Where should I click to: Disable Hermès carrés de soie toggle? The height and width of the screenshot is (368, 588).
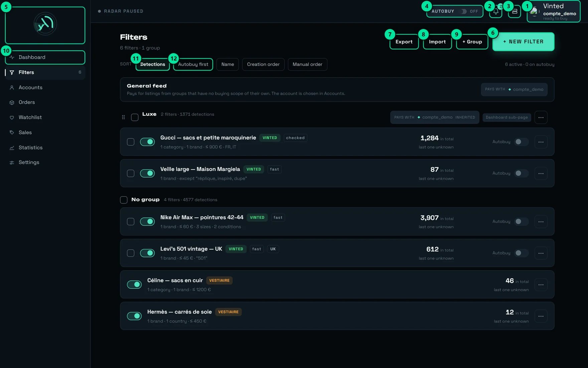(134, 316)
